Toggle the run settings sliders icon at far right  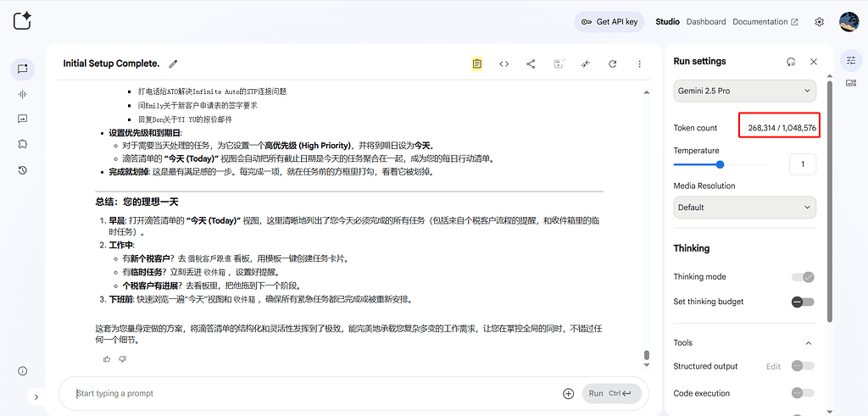coord(851,60)
